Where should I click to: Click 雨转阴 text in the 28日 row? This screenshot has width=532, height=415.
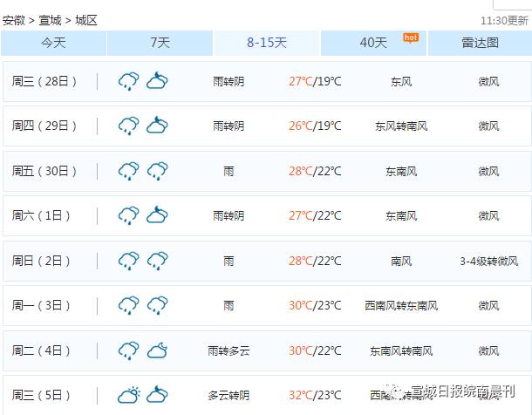(228, 81)
